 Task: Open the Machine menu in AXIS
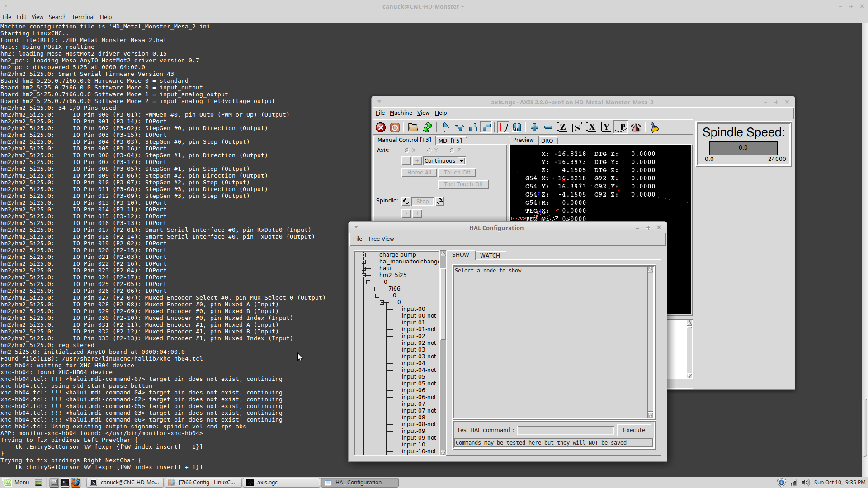[401, 113]
